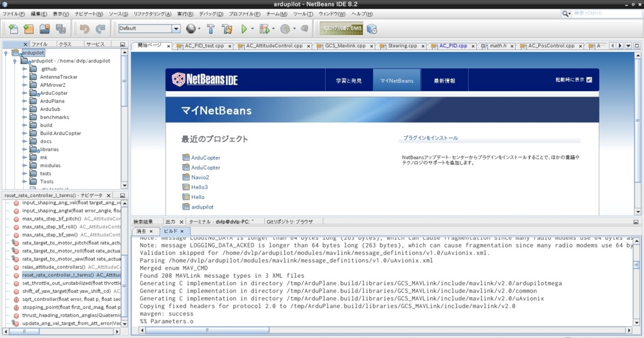Open the リファクタリング menu
Screen dimensions: 644x338
pyautogui.click(x=152, y=14)
